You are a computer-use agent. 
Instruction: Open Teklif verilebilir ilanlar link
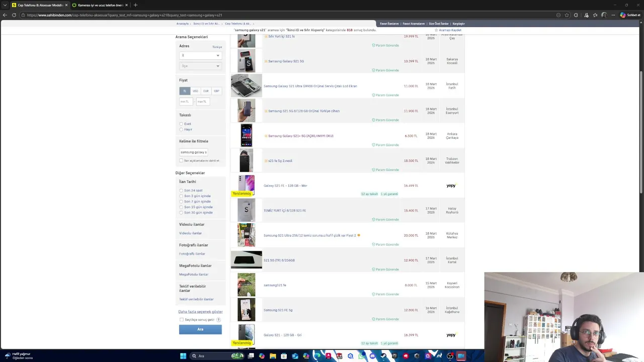pos(196,299)
